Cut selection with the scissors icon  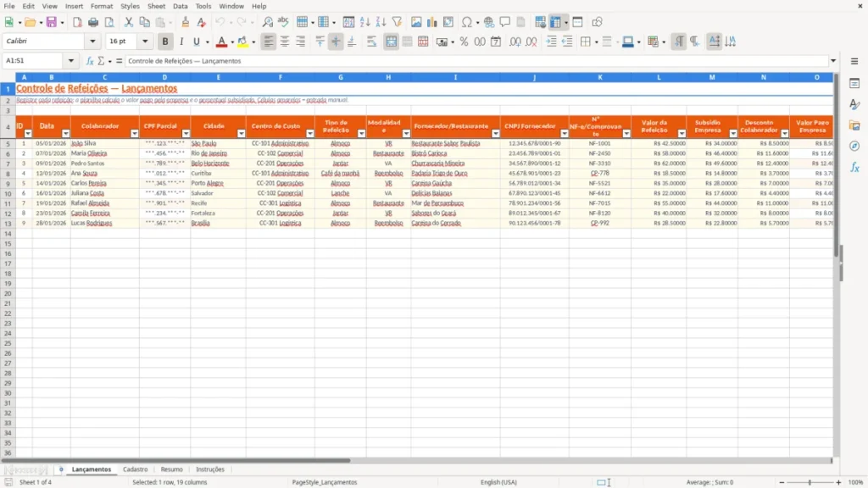click(129, 22)
